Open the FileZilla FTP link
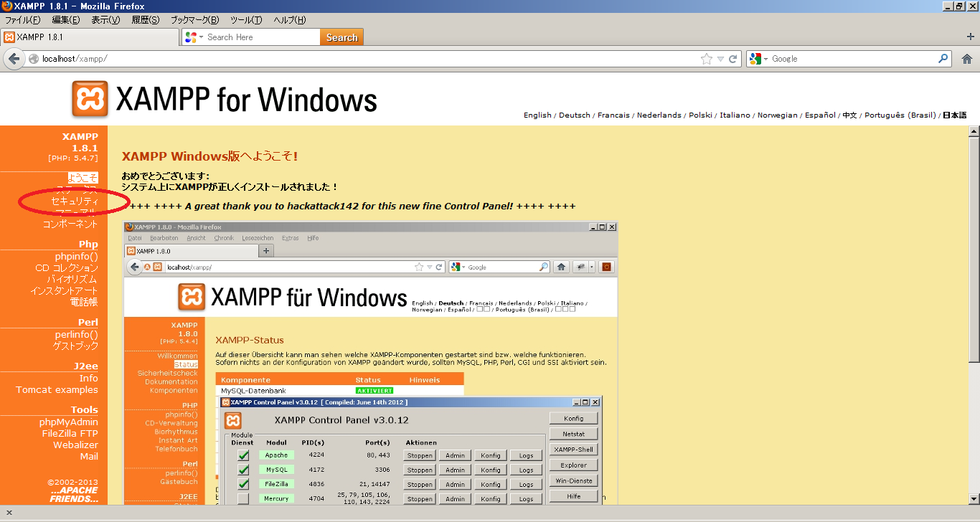Image resolution: width=980 pixels, height=522 pixels. 70,433
